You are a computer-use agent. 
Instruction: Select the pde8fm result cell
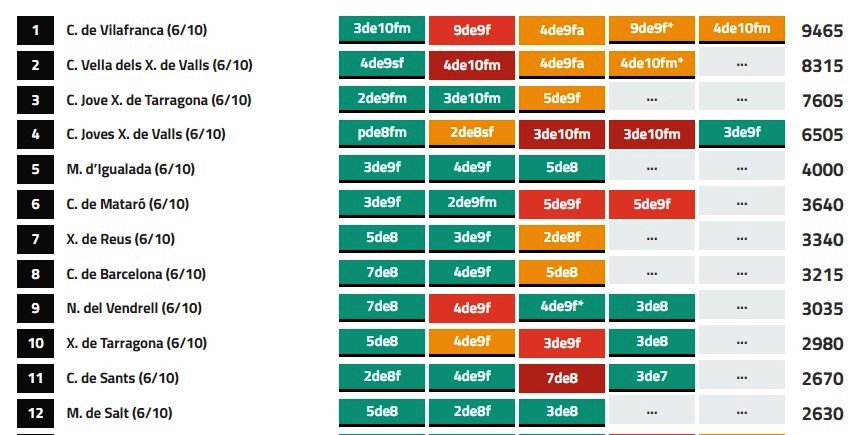[x=381, y=134]
